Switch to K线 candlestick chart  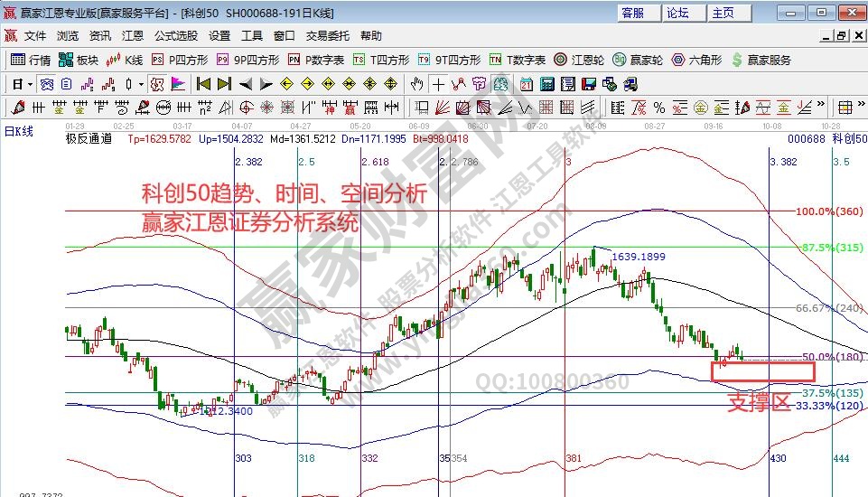point(125,60)
